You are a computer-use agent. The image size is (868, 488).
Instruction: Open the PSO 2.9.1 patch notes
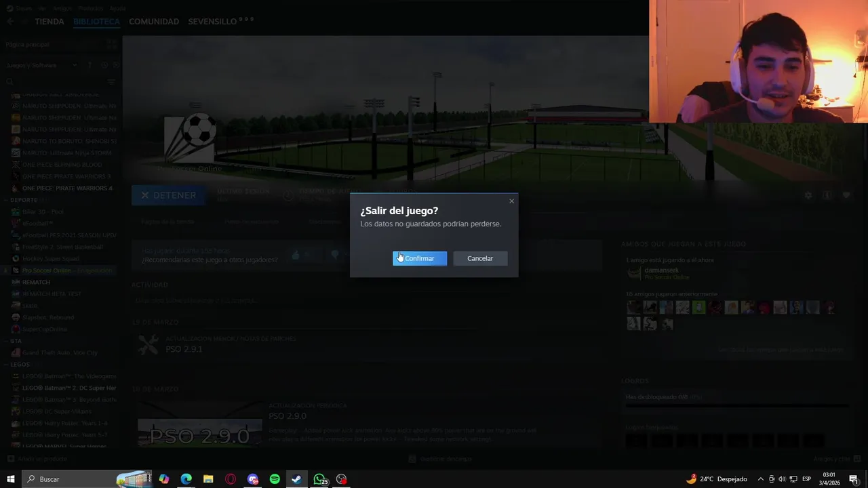[184, 349]
